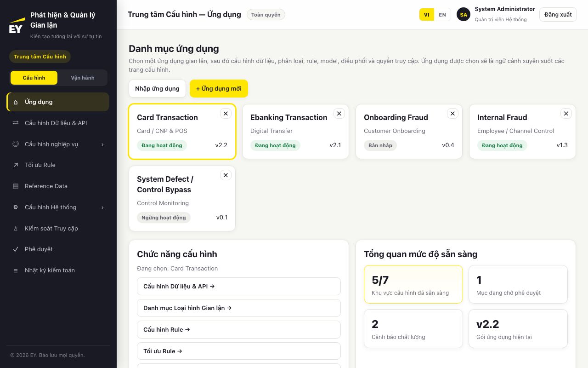Click the Đăng xuất button
588x368 pixels.
coord(558,15)
